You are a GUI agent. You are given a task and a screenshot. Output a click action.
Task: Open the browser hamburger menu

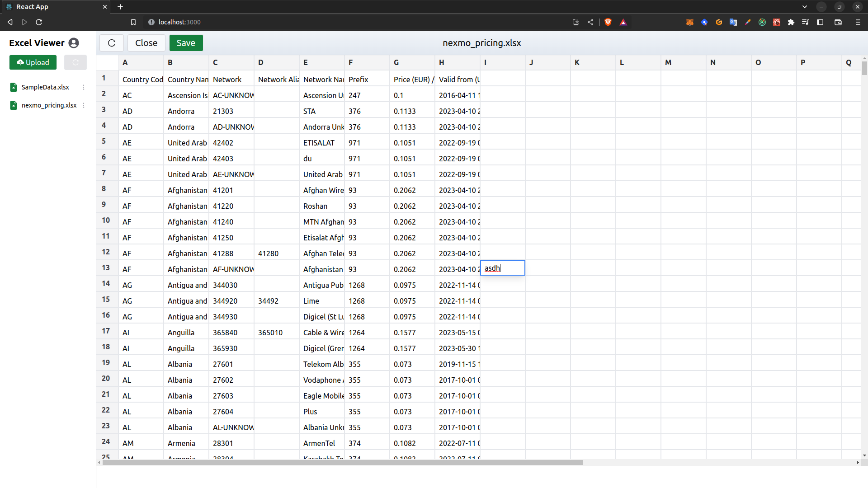click(x=858, y=22)
